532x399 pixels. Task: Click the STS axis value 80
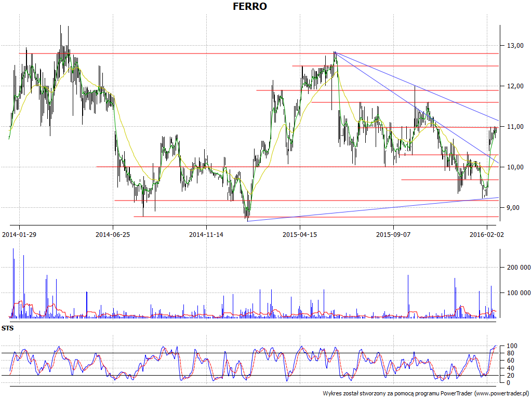click(510, 353)
